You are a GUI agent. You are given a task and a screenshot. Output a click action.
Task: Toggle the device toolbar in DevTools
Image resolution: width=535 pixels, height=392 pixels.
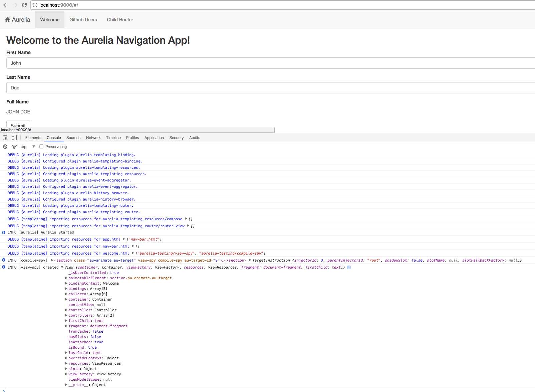[x=14, y=137]
